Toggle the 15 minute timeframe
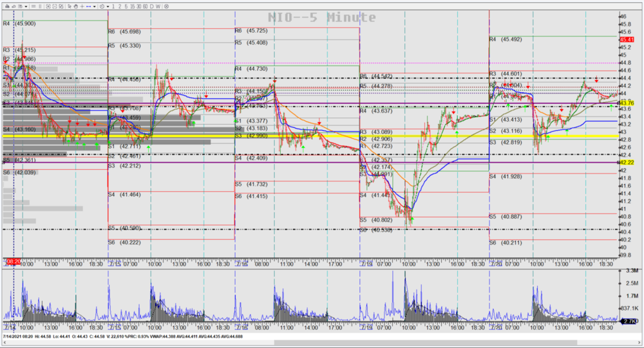Screen dimensions: 644x348 (x=133, y=6)
